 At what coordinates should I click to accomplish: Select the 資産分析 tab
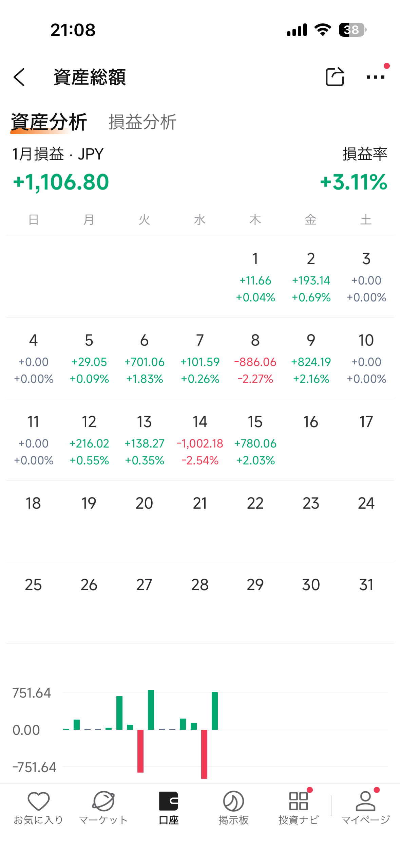click(49, 122)
